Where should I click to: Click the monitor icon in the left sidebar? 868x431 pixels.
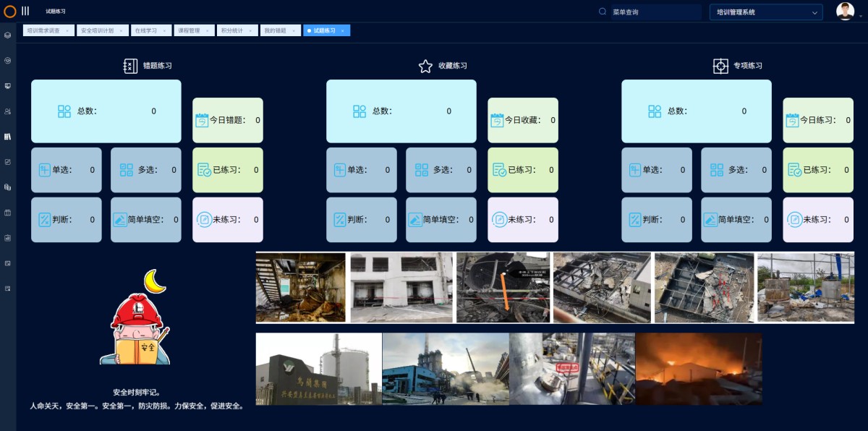click(x=9, y=85)
